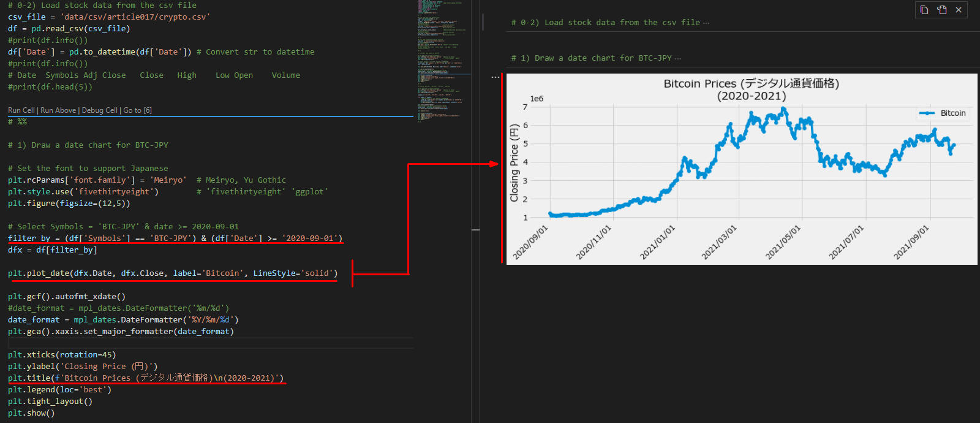
Task: Place cursor on the 'dfx = df[filter_by]' line
Action: tap(53, 250)
